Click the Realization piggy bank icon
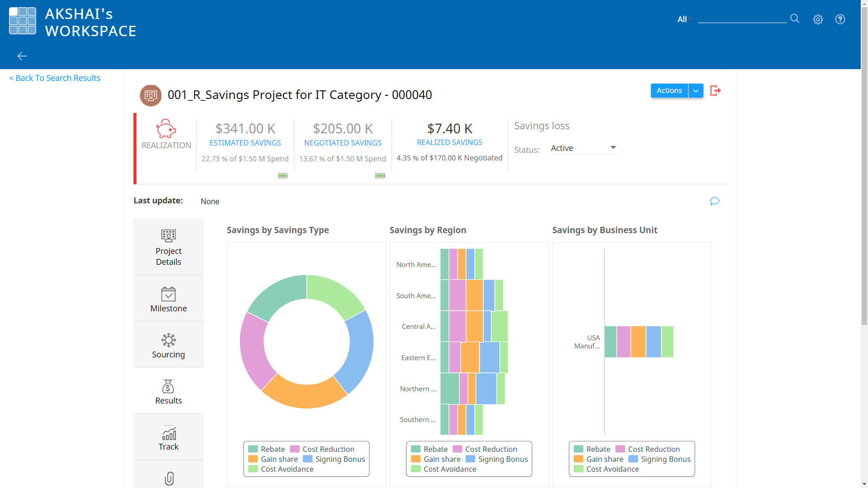The height and width of the screenshot is (488, 868). [x=166, y=128]
